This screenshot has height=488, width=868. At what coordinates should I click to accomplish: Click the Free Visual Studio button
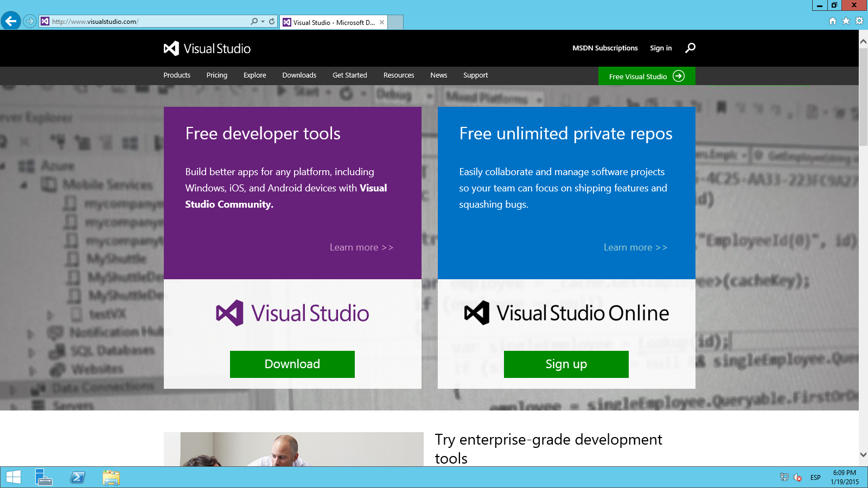tap(647, 76)
